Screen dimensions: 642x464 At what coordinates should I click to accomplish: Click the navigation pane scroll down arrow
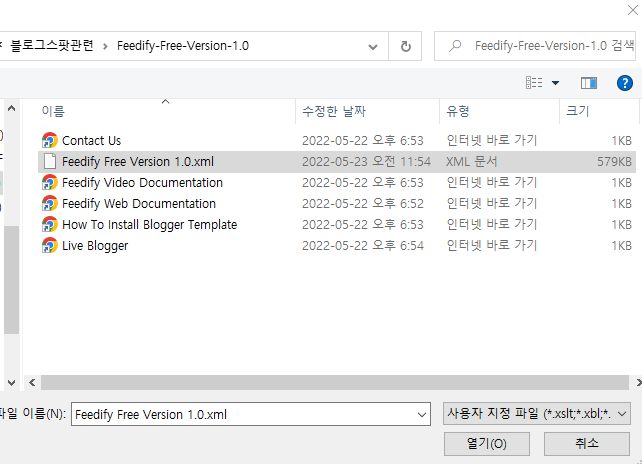click(x=11, y=383)
